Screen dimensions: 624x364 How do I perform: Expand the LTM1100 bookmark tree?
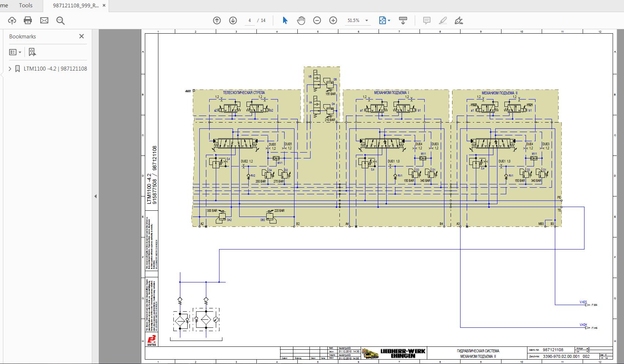(10, 68)
